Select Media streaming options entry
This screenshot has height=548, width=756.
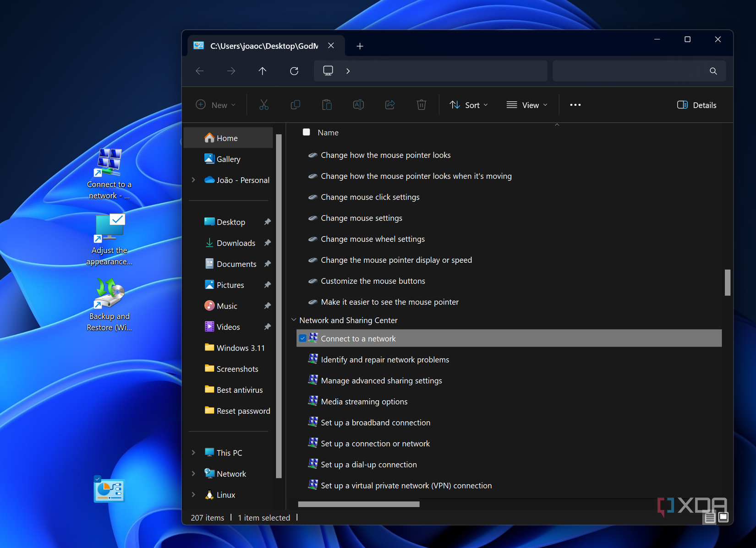[x=364, y=402]
